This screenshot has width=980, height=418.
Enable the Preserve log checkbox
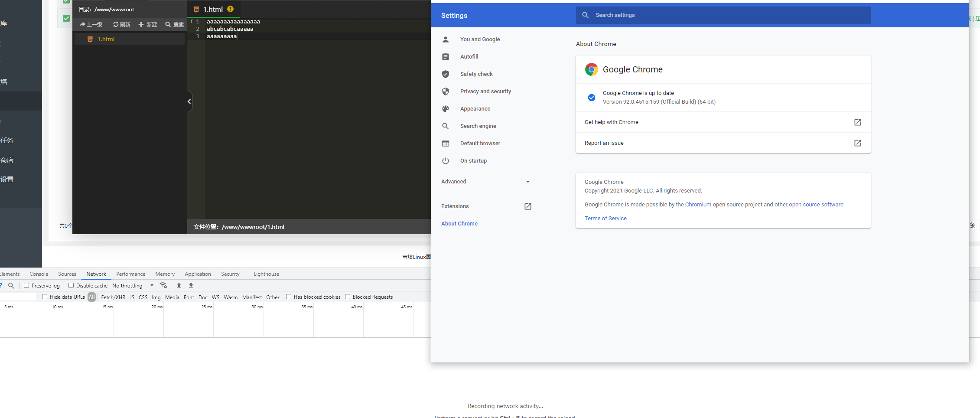pyautogui.click(x=26, y=285)
